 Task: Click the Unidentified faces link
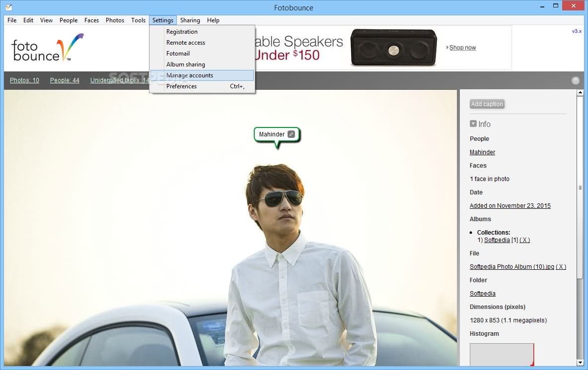(x=120, y=80)
